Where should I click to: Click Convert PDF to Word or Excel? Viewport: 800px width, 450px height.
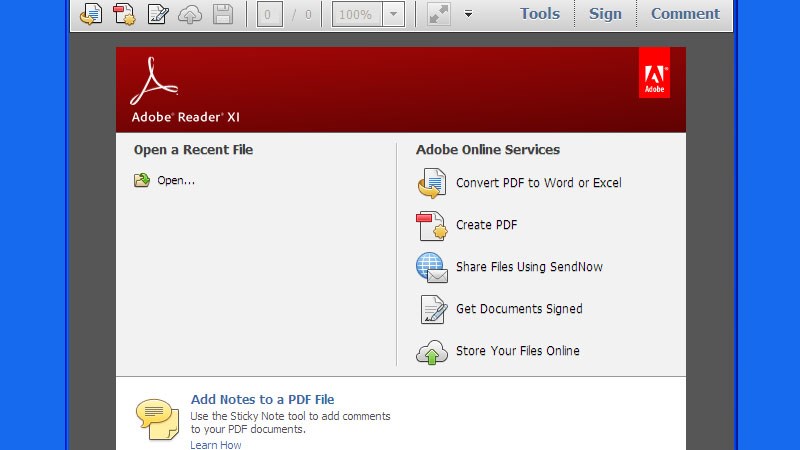pyautogui.click(x=539, y=183)
